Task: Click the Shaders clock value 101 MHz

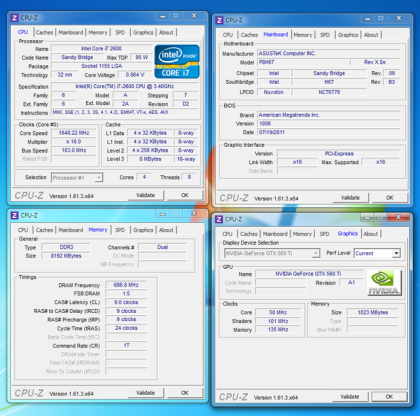Action: [x=278, y=321]
